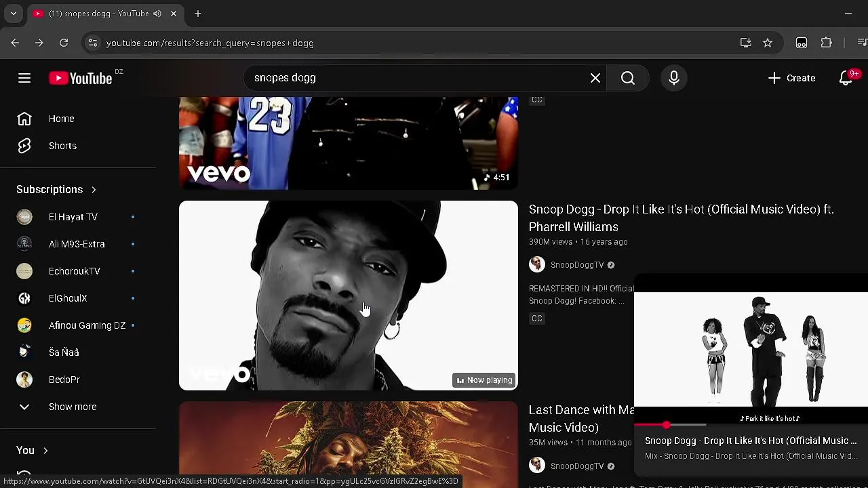Minimize the browser window
868x488 pixels.
[848, 14]
